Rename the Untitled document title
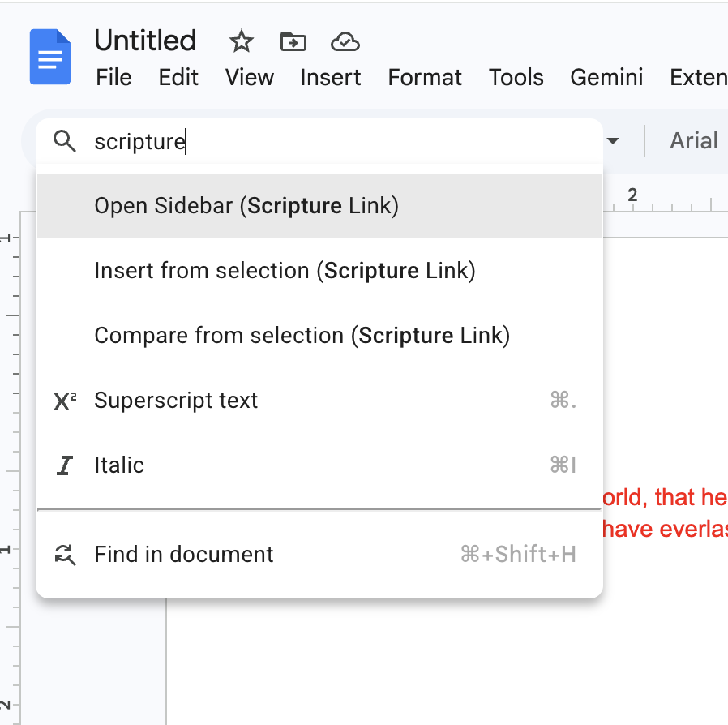This screenshot has height=725, width=728. pyautogui.click(x=145, y=41)
